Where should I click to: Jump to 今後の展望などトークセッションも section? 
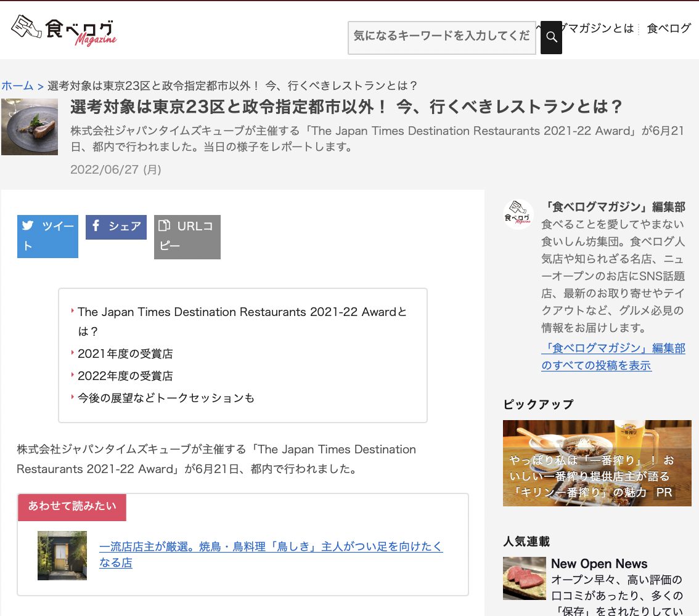(166, 398)
